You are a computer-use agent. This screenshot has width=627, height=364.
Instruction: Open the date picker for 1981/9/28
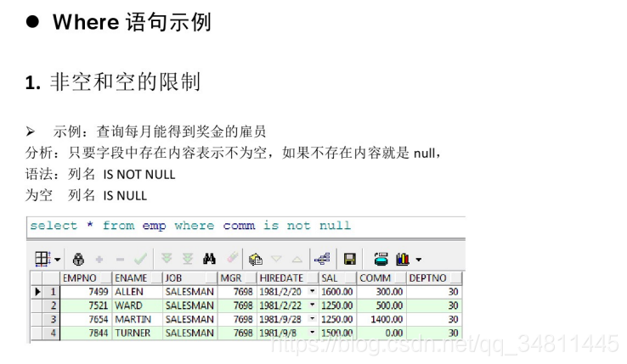(313, 318)
